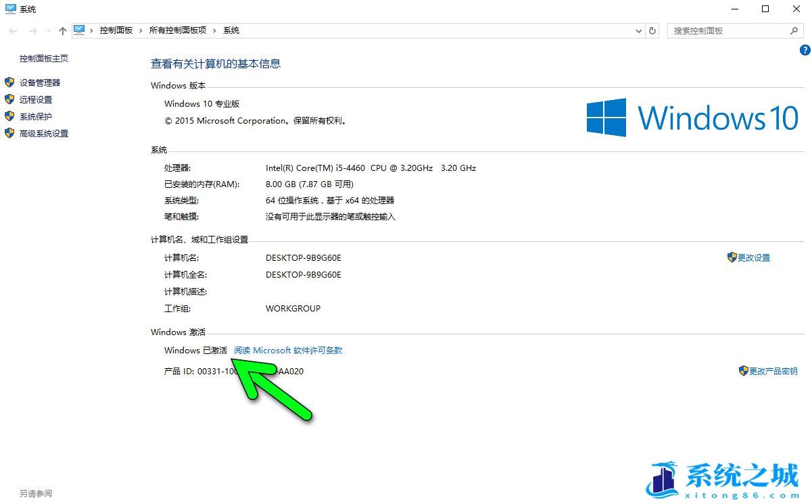Select the text 64 位操作系统，基于 x64 的处理器

[x=330, y=201]
